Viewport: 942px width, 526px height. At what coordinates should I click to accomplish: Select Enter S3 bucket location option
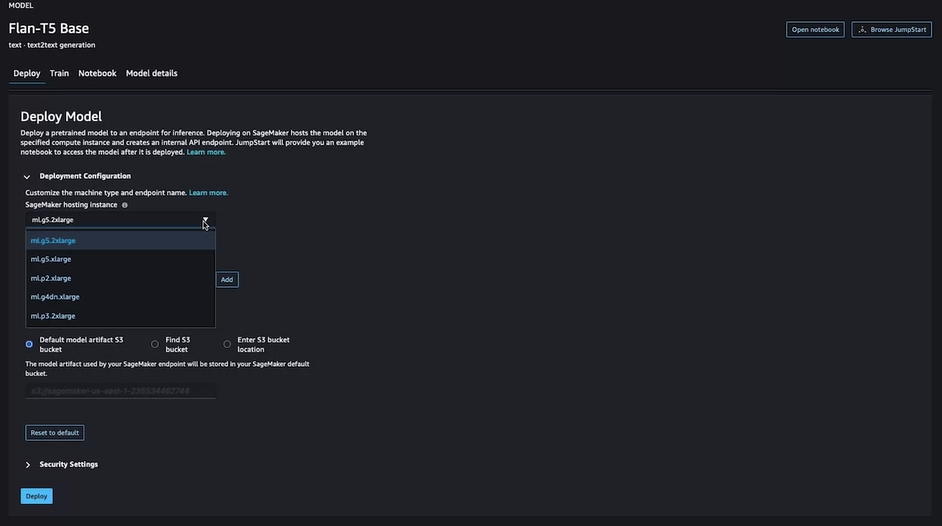pyautogui.click(x=227, y=344)
